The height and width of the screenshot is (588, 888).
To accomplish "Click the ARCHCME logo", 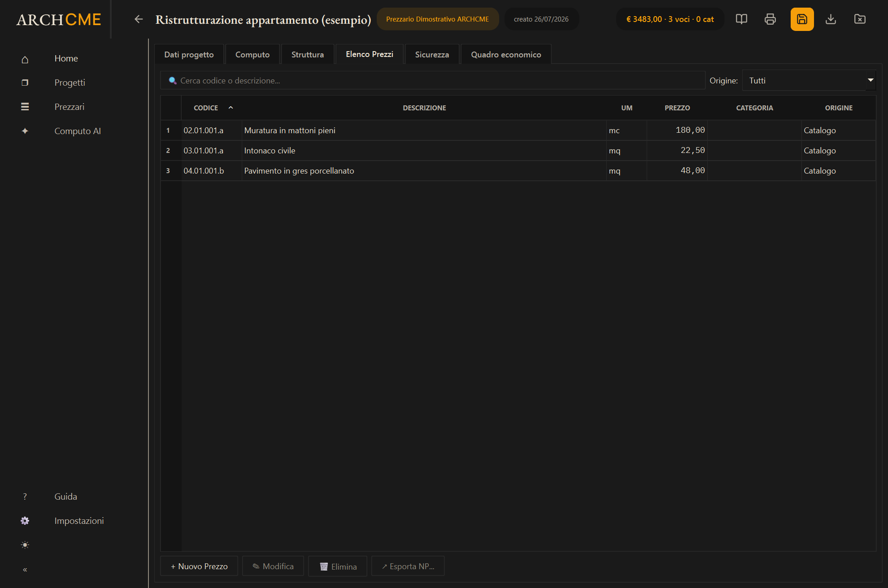I will pyautogui.click(x=59, y=20).
